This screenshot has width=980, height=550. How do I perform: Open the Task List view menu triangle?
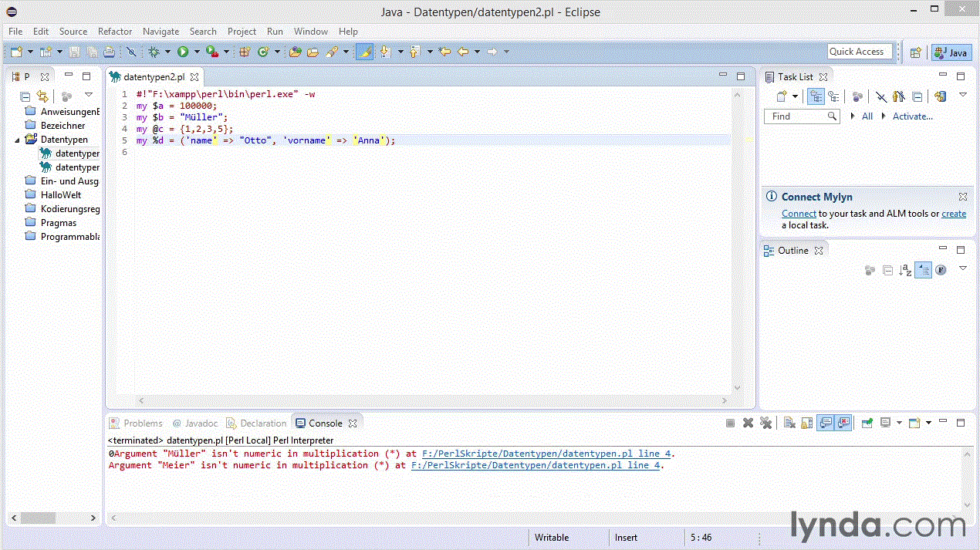point(963,95)
